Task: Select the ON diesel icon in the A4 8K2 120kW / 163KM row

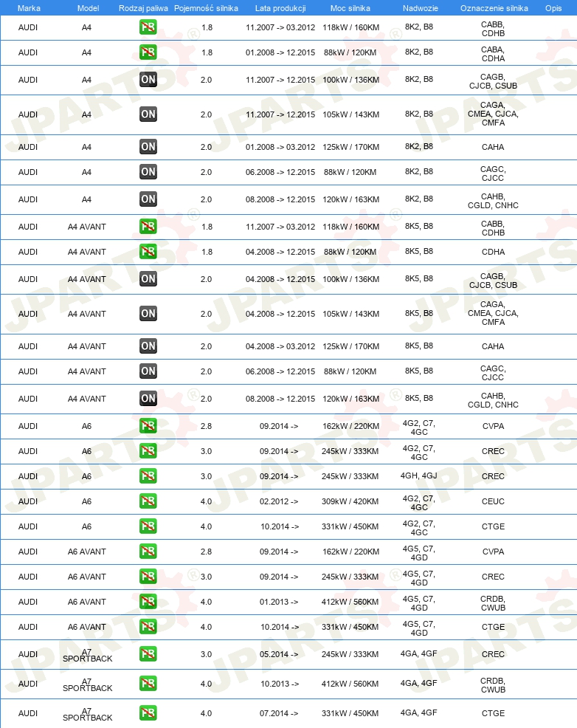Action: coord(148,199)
